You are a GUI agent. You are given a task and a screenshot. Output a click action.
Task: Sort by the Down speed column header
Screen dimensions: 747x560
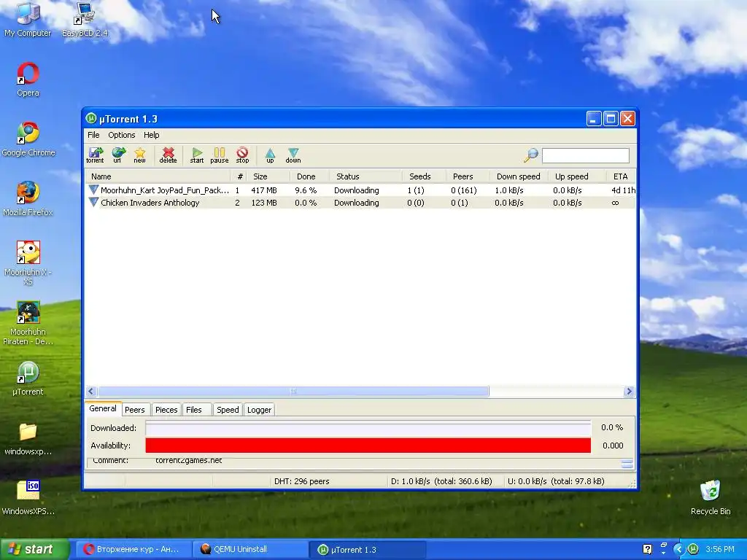pos(519,176)
